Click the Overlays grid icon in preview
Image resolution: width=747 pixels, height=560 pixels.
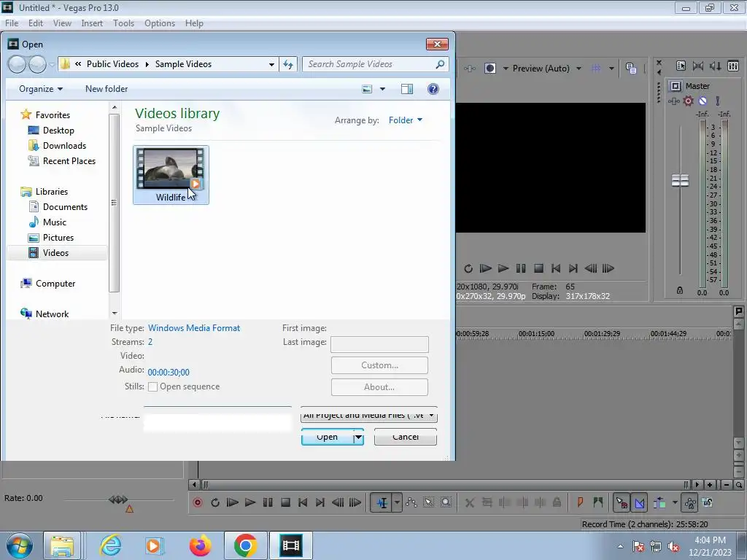[595, 68]
